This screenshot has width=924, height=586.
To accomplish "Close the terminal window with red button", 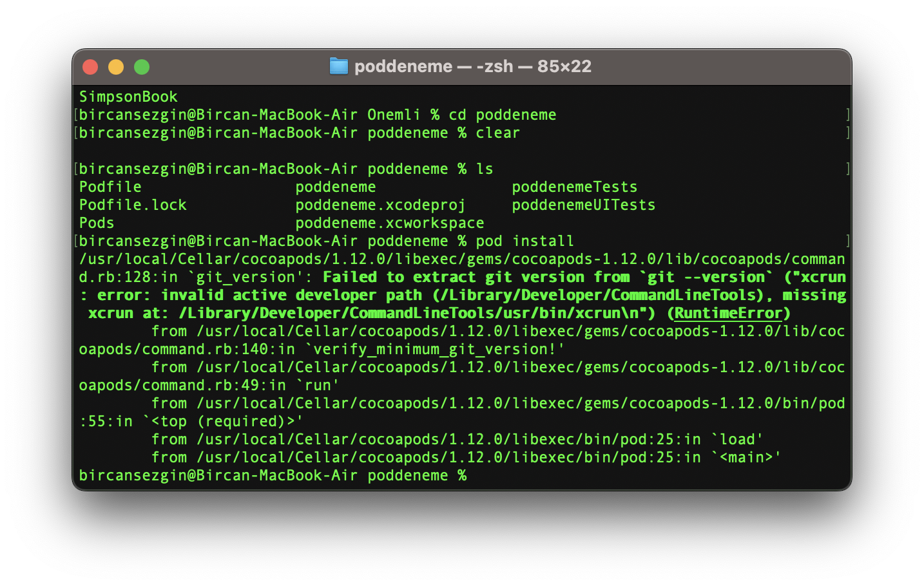I will (x=90, y=67).
